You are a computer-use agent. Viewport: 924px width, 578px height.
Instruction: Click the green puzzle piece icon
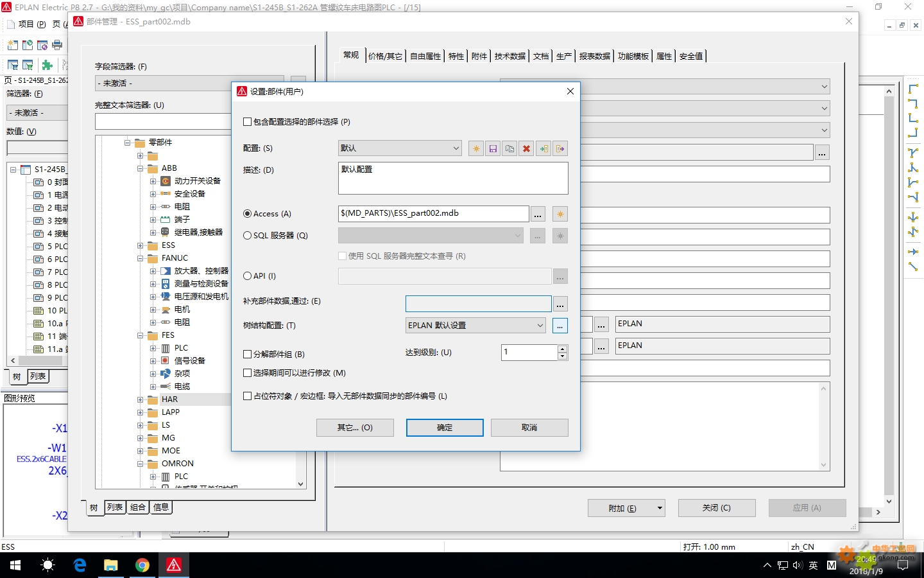coord(47,65)
